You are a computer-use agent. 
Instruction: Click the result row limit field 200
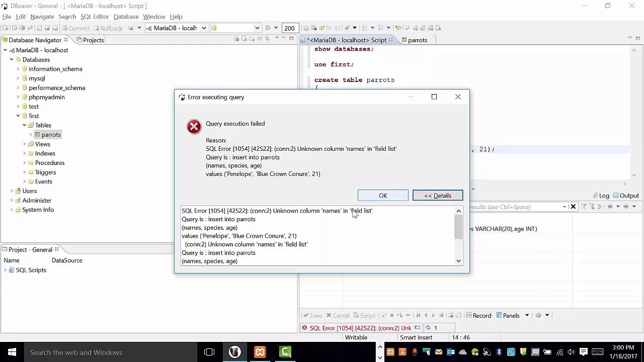(x=289, y=28)
